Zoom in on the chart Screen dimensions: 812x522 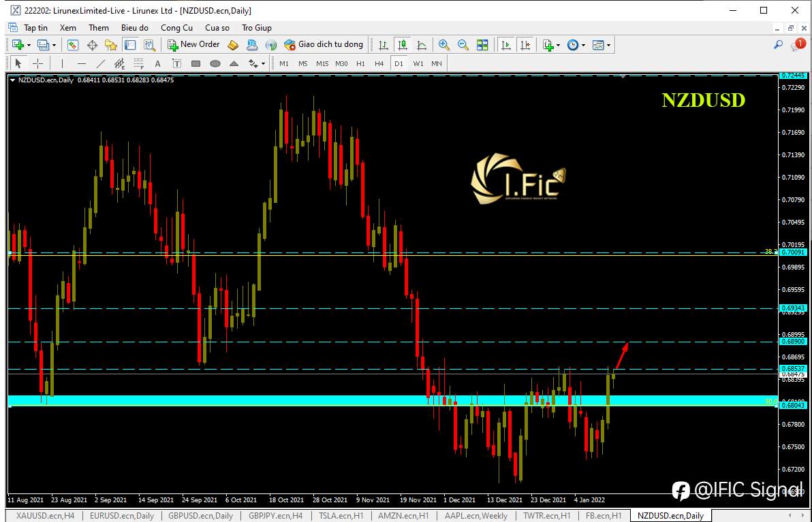pyautogui.click(x=443, y=45)
